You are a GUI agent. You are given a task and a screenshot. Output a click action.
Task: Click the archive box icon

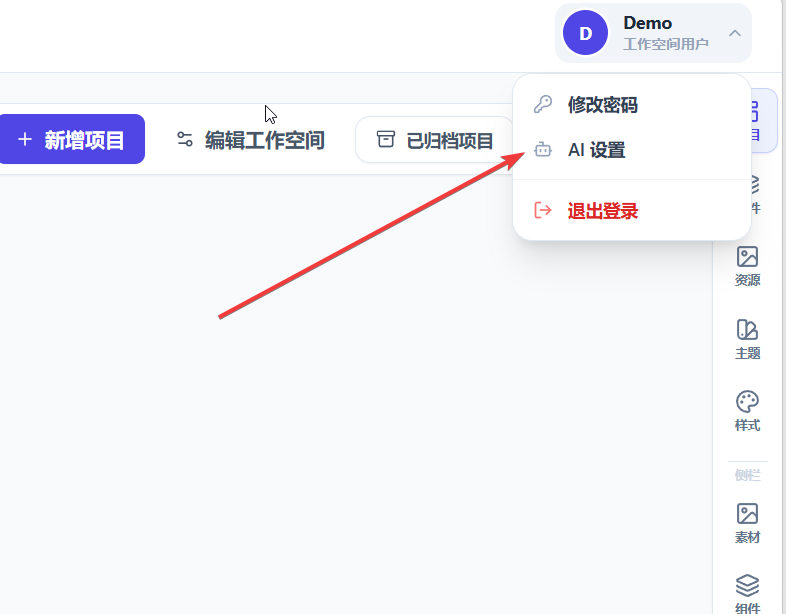point(385,139)
